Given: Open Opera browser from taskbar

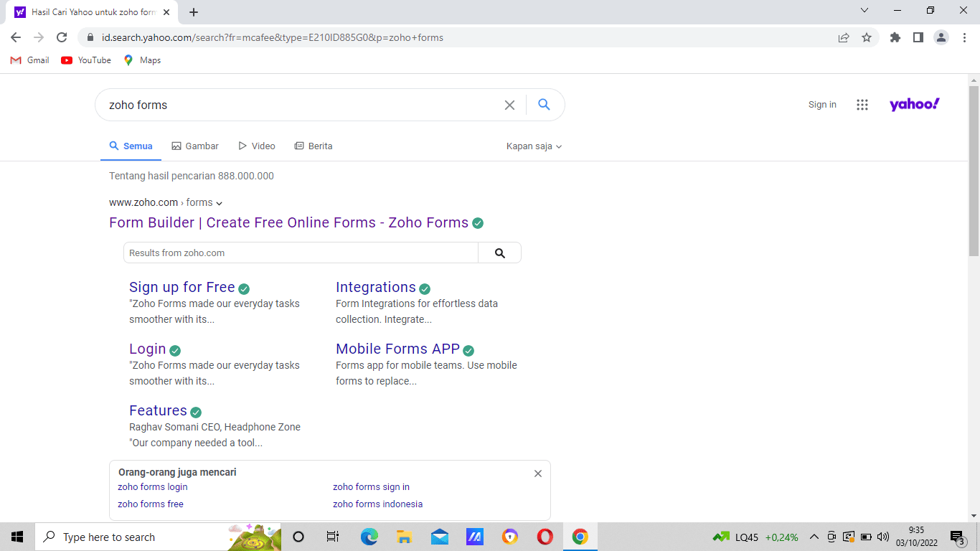Looking at the screenshot, I should click(x=545, y=537).
